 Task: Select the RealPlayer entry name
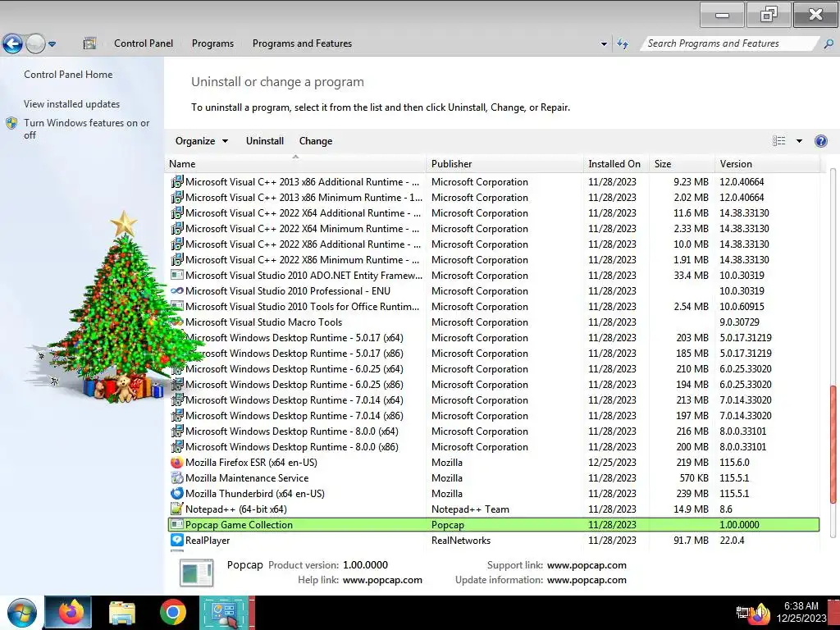coord(208,540)
